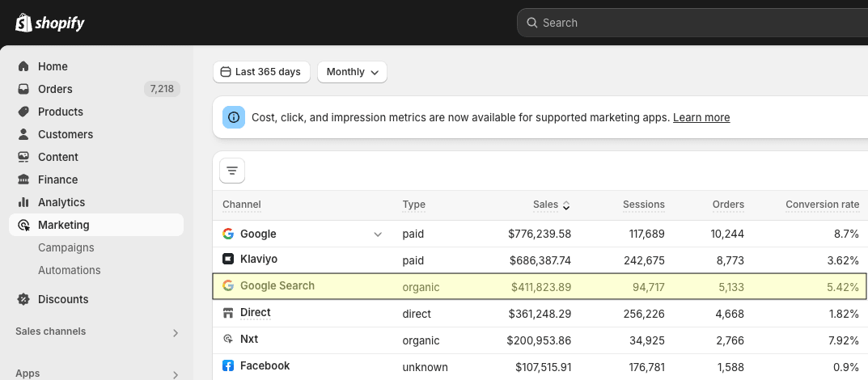Click the Home icon in sidebar
Screen dimensions: 868x380
pyautogui.click(x=23, y=66)
